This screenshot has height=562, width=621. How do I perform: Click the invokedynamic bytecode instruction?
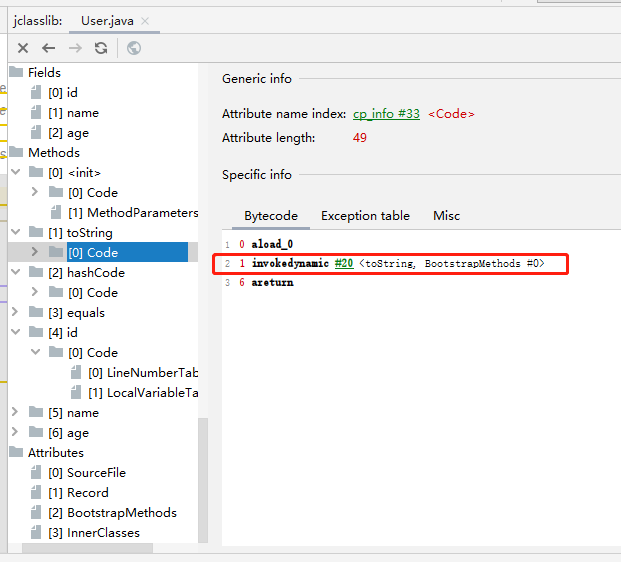(290, 263)
